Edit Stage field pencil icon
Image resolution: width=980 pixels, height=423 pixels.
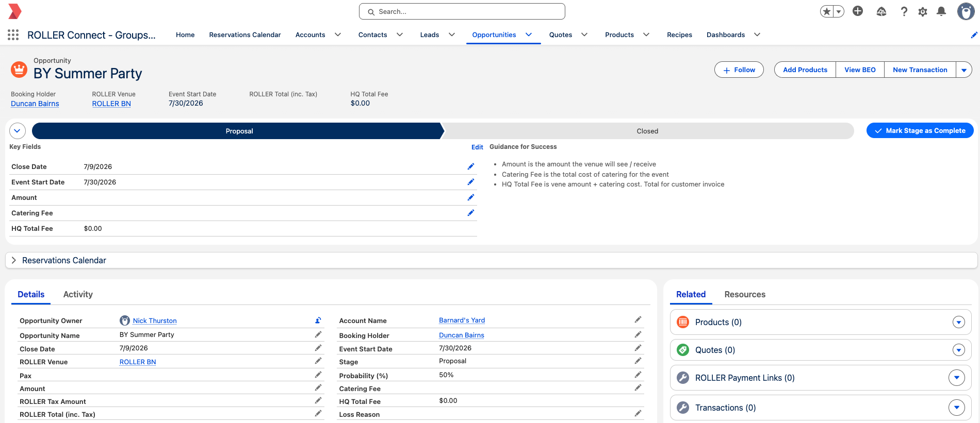tap(638, 361)
